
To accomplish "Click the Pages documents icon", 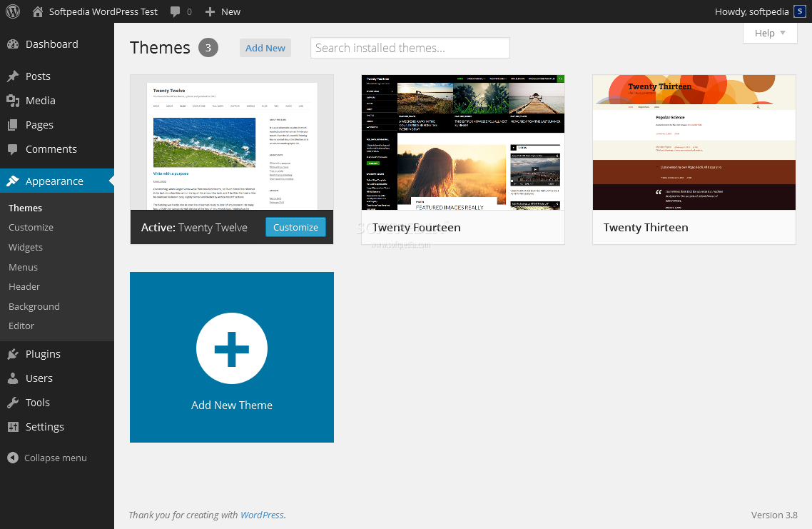I will [x=13, y=125].
